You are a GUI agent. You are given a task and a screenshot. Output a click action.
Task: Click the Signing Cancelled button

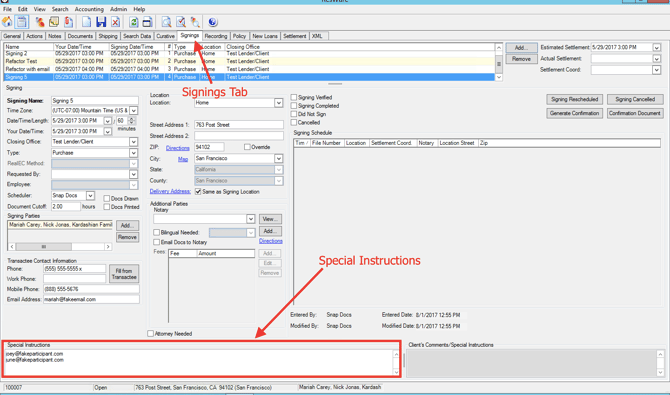635,99
